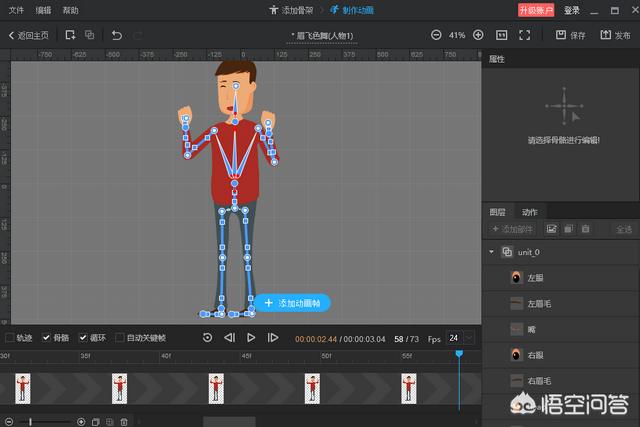Click the replace image icon in layers toolbar
Image resolution: width=640 pixels, height=427 pixels.
551,229
